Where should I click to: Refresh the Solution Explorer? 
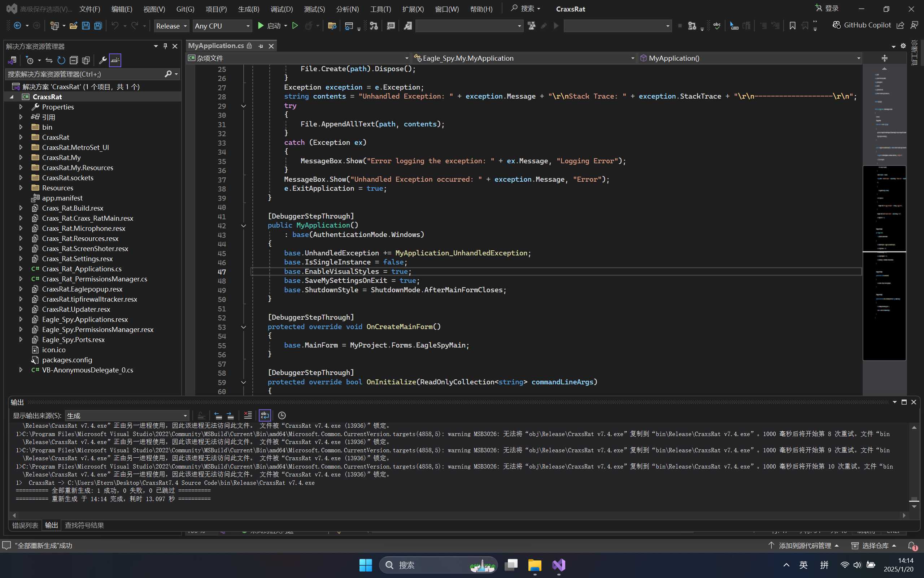click(61, 60)
